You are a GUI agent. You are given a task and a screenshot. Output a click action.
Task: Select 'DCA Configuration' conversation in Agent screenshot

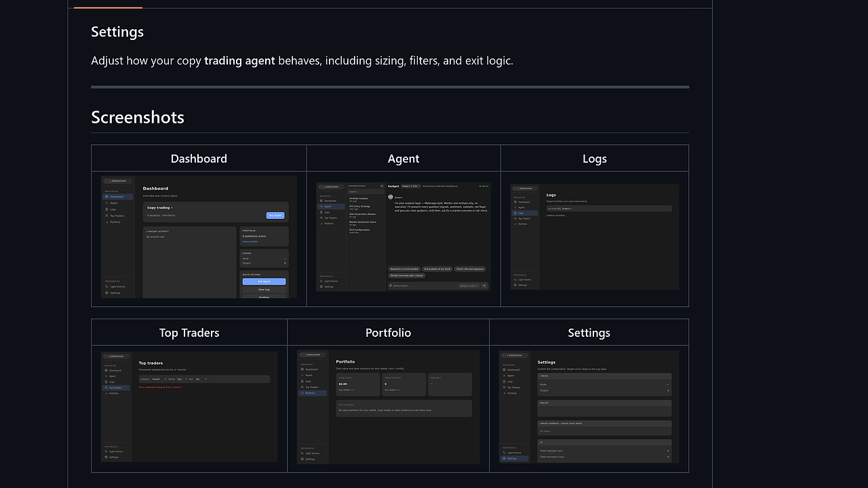[360, 231]
